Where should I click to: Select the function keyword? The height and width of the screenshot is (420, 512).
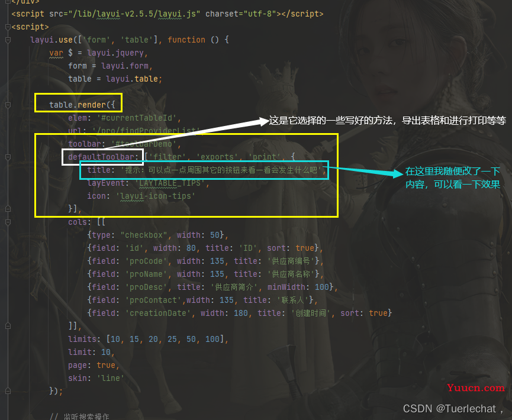pyautogui.click(x=186, y=40)
